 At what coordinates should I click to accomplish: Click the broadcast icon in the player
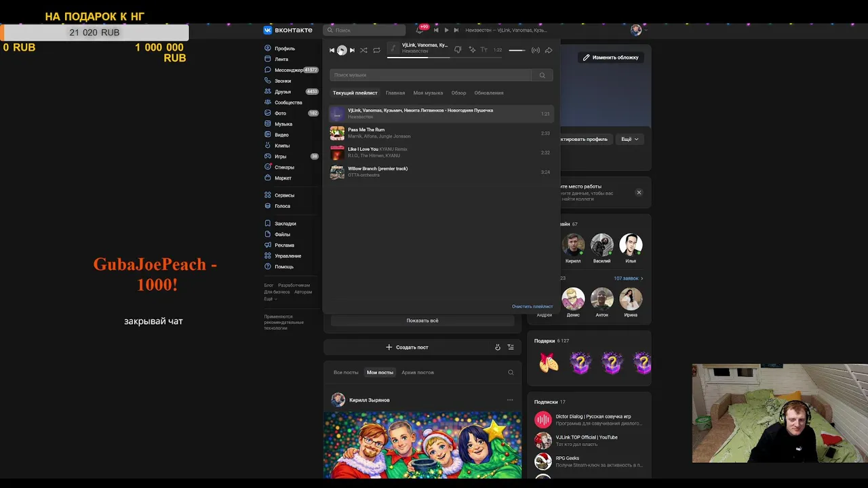(536, 50)
